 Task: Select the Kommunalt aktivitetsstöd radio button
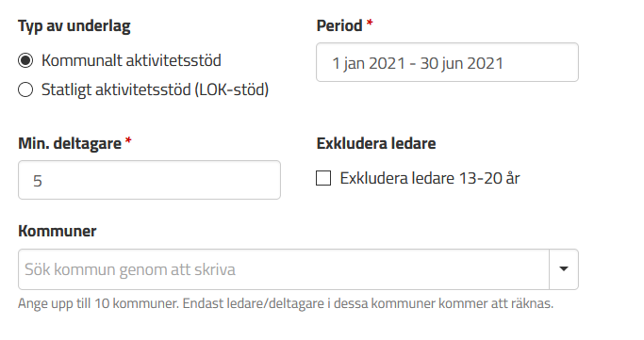click(x=25, y=60)
